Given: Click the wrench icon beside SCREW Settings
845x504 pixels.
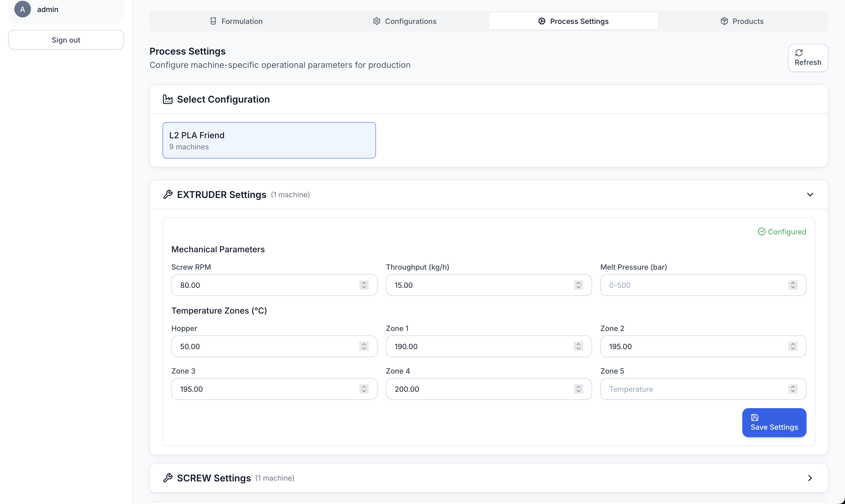Looking at the screenshot, I should (168, 478).
